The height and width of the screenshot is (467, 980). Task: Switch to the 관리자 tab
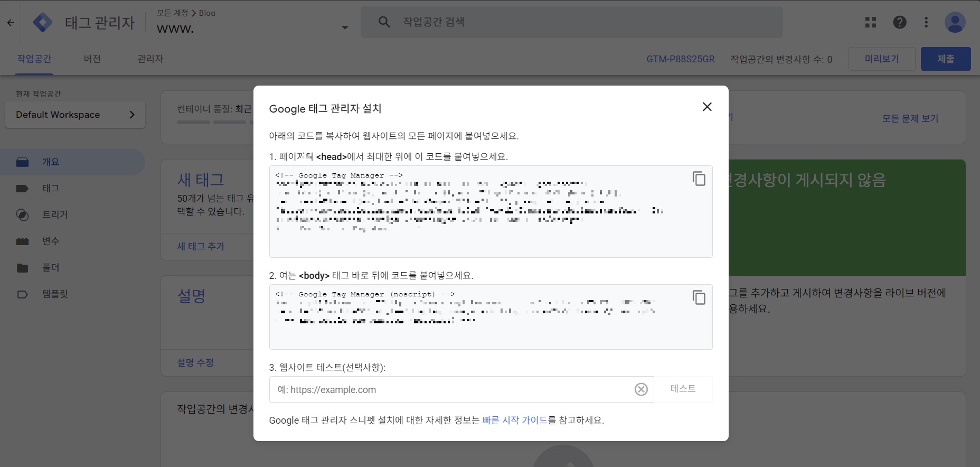tap(150, 59)
